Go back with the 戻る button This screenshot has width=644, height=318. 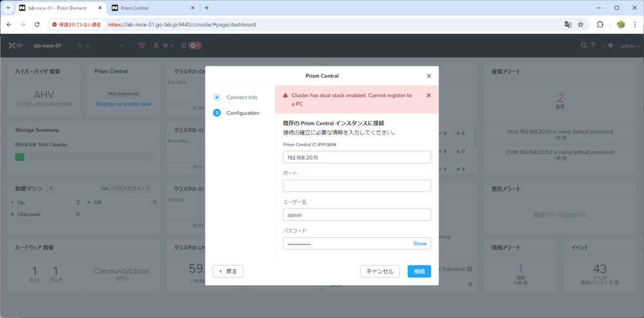tap(228, 271)
